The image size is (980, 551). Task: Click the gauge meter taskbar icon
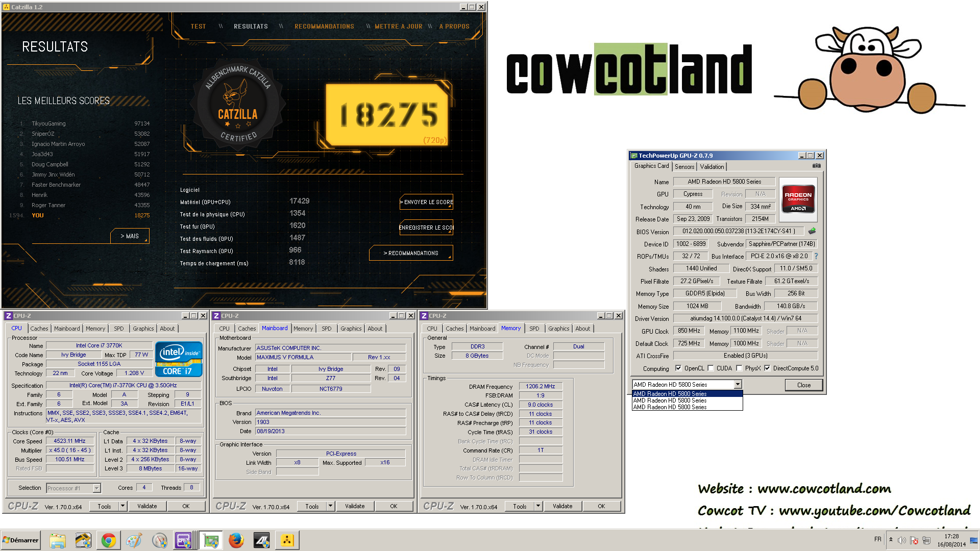159,540
